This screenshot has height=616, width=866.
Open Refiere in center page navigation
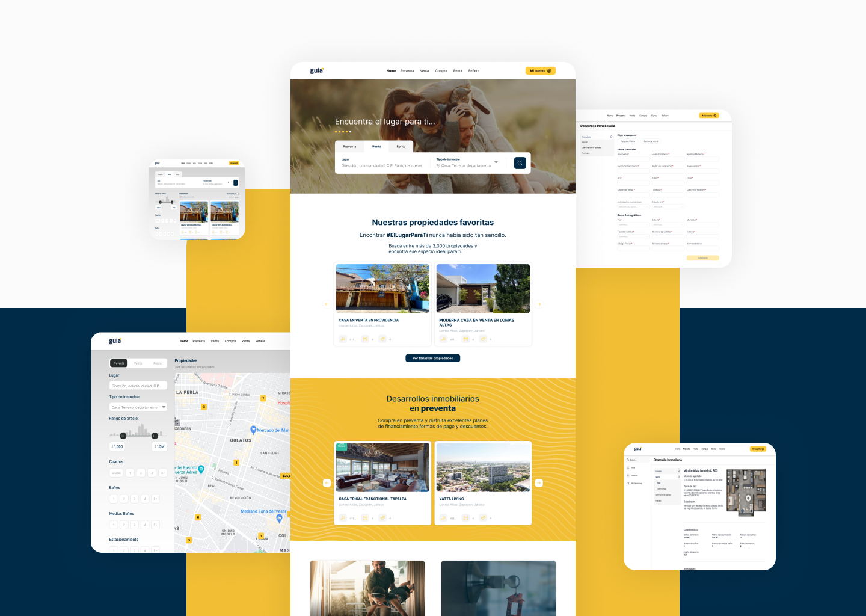(474, 71)
